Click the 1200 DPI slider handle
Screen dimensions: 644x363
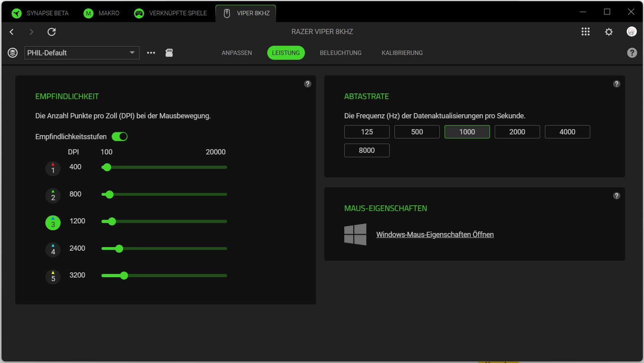coord(112,221)
